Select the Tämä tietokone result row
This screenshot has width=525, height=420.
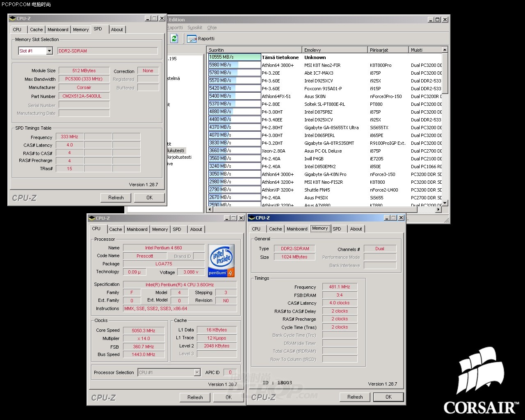click(x=325, y=57)
